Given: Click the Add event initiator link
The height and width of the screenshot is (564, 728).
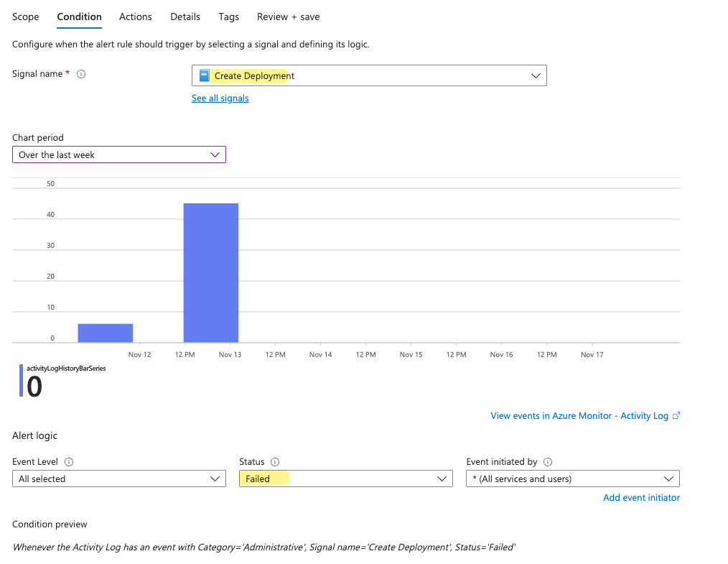Looking at the screenshot, I should tap(641, 497).
